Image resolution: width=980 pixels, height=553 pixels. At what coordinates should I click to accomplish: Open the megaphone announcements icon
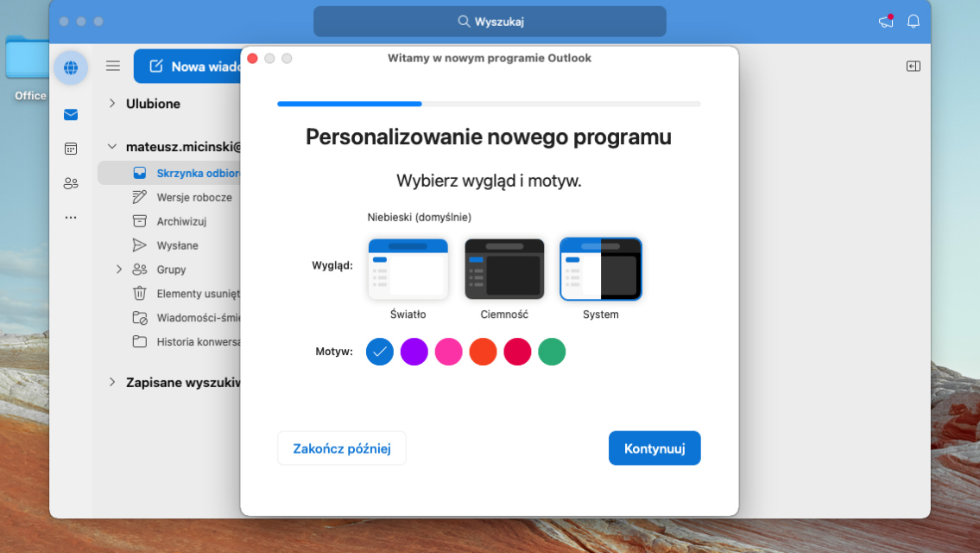pos(886,22)
